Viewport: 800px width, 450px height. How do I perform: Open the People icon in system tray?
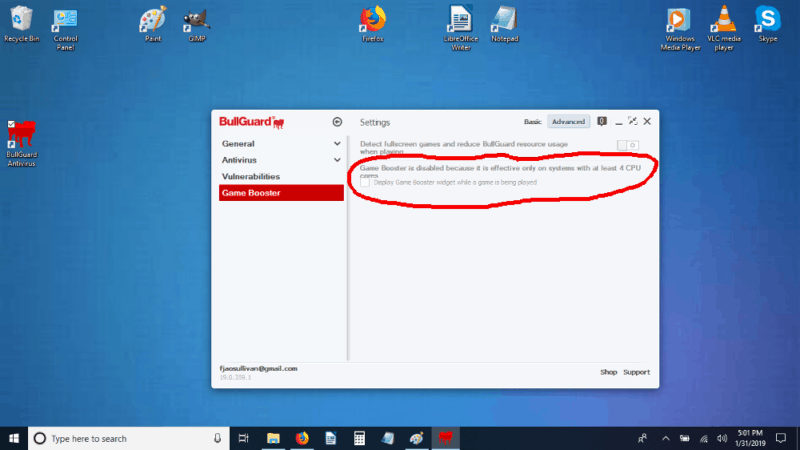click(642, 438)
